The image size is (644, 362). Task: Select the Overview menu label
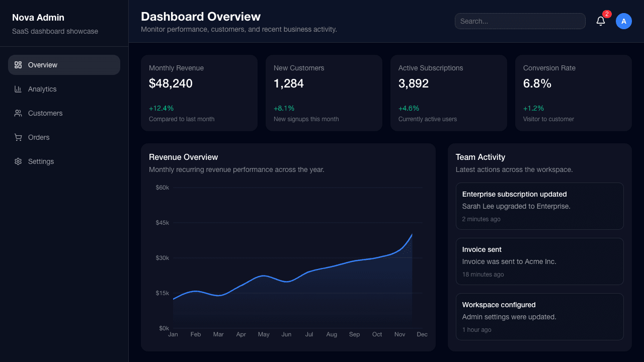43,65
